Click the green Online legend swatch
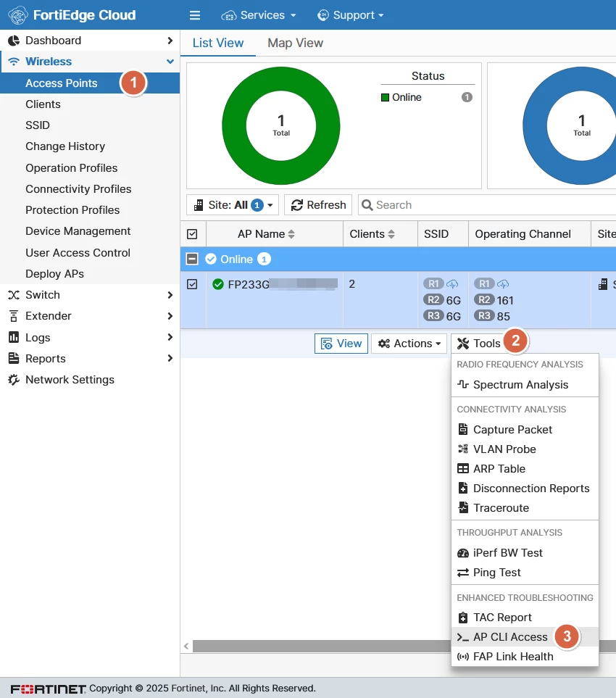The image size is (616, 698). tap(385, 98)
